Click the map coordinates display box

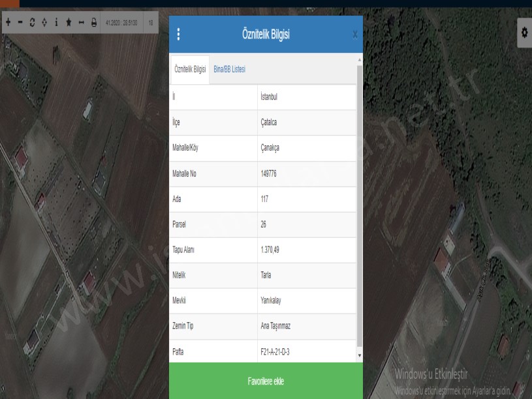[x=121, y=22]
